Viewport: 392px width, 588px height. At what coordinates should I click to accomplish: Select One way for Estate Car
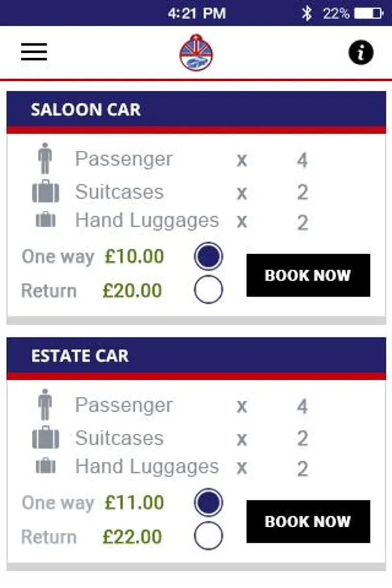pos(208,503)
